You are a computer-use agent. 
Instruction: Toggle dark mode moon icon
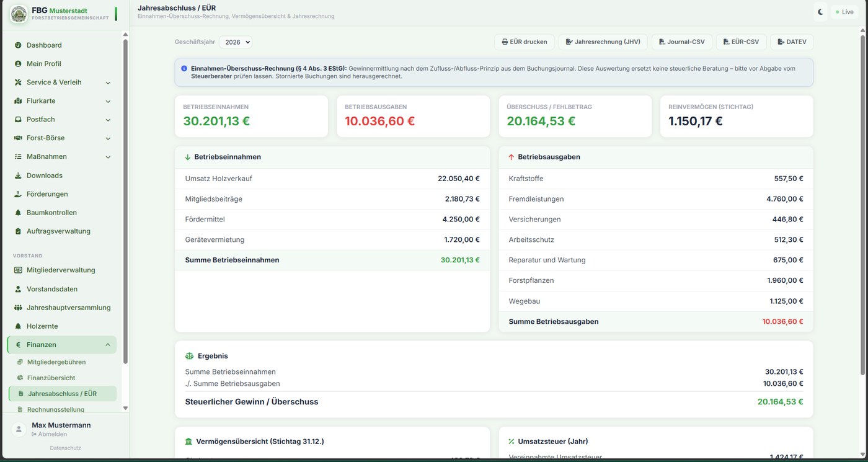[x=820, y=12]
